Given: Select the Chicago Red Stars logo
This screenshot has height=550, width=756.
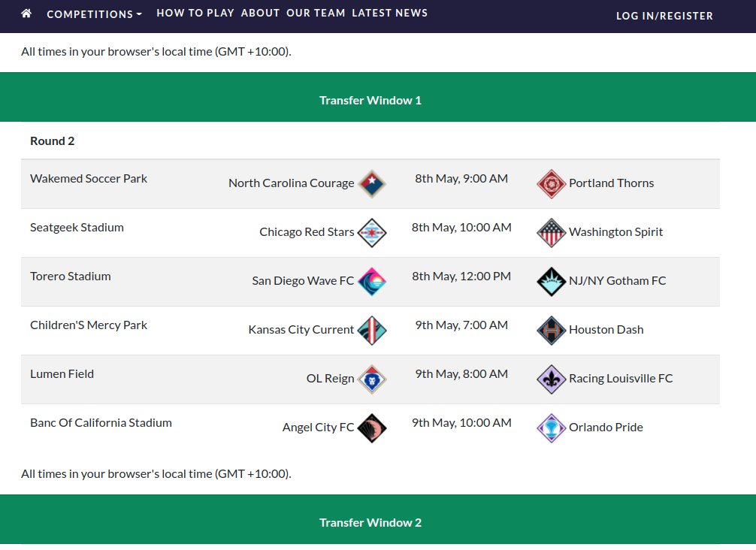Looking at the screenshot, I should tap(372, 232).
